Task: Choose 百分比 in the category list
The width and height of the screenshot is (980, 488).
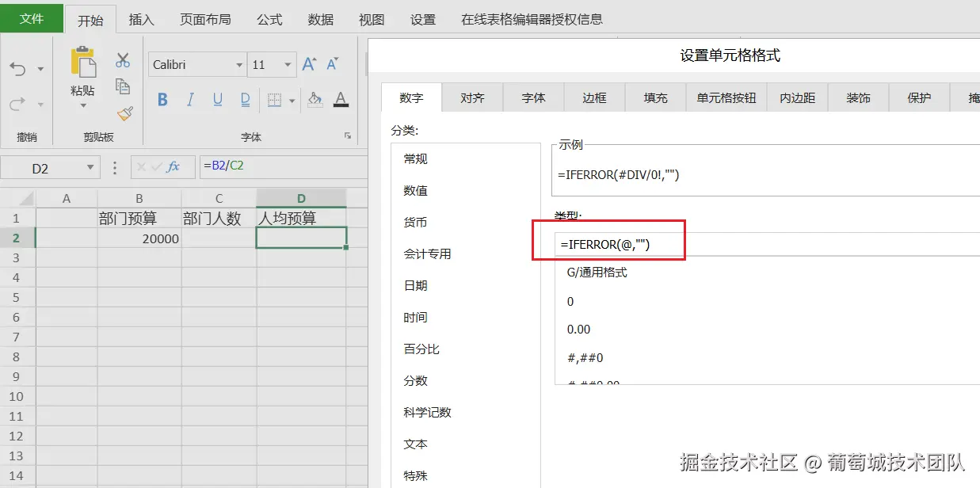Action: coord(466,349)
